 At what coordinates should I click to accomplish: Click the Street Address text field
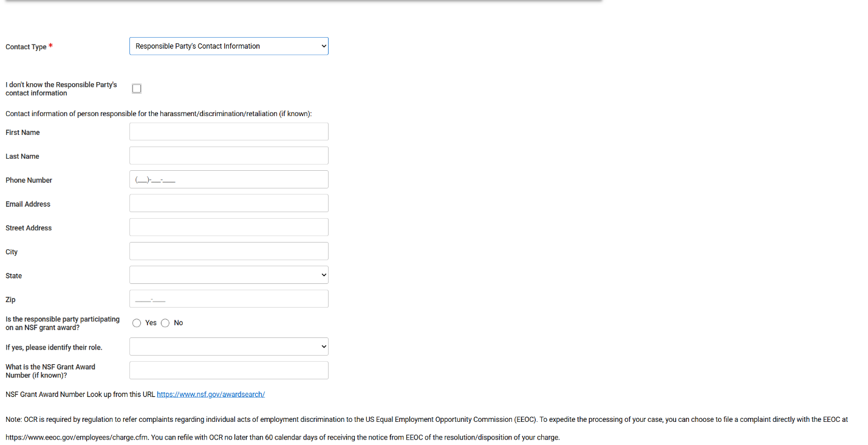(x=228, y=227)
